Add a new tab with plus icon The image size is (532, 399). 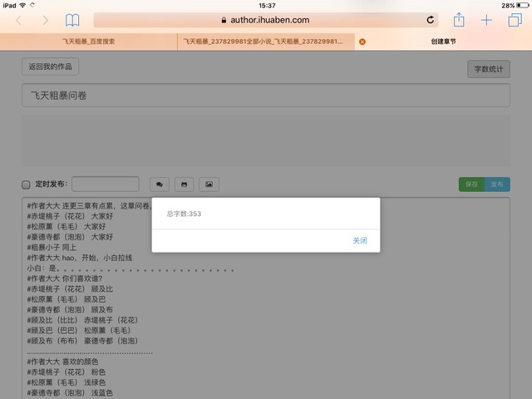click(x=486, y=20)
